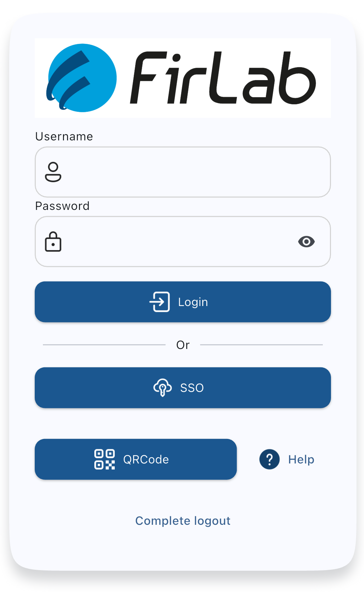Select the Complete logout link

tap(183, 520)
